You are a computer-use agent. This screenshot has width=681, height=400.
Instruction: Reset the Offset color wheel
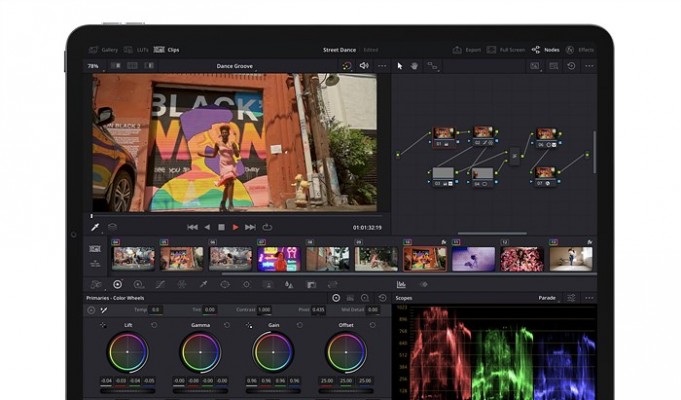coord(373,325)
